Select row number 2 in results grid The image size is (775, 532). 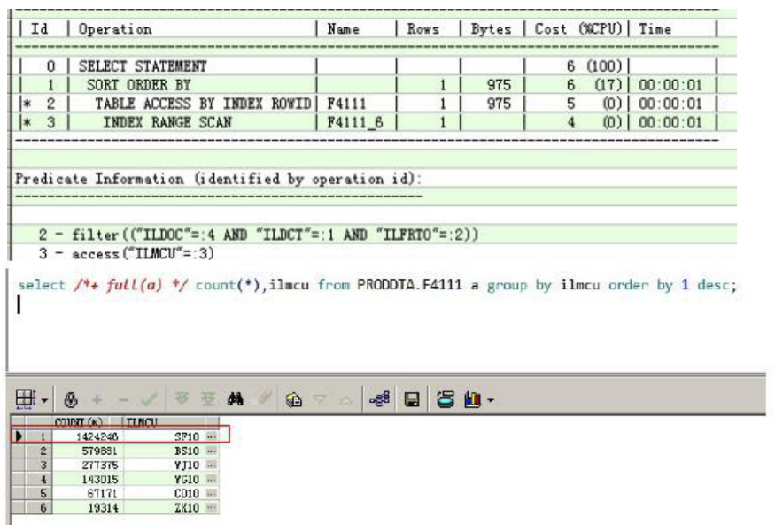pyautogui.click(x=38, y=451)
